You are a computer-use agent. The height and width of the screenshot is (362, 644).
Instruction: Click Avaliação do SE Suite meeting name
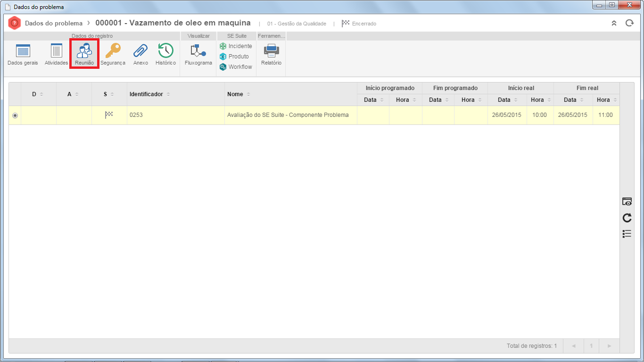(288, 115)
